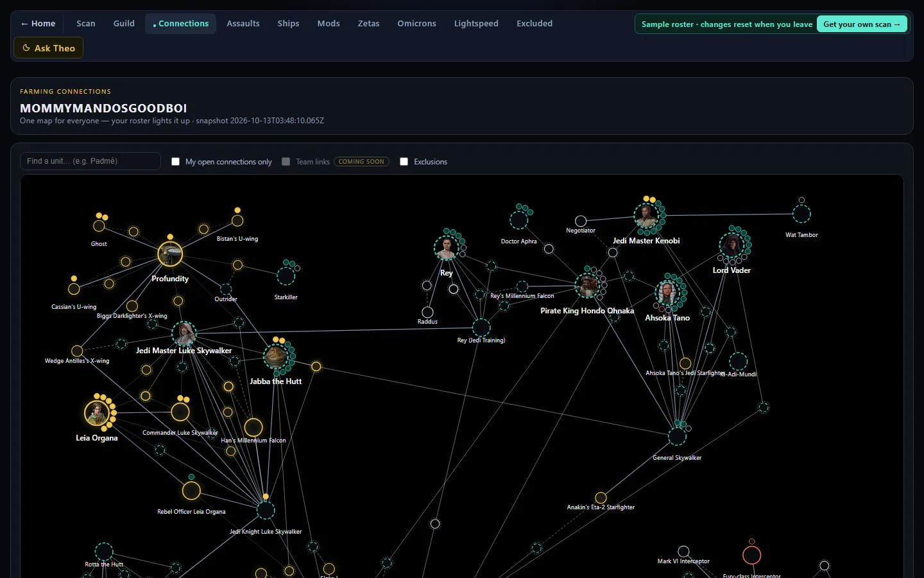Image resolution: width=924 pixels, height=578 pixels.
Task: Select the Leia Organa portrait node
Action: (97, 413)
